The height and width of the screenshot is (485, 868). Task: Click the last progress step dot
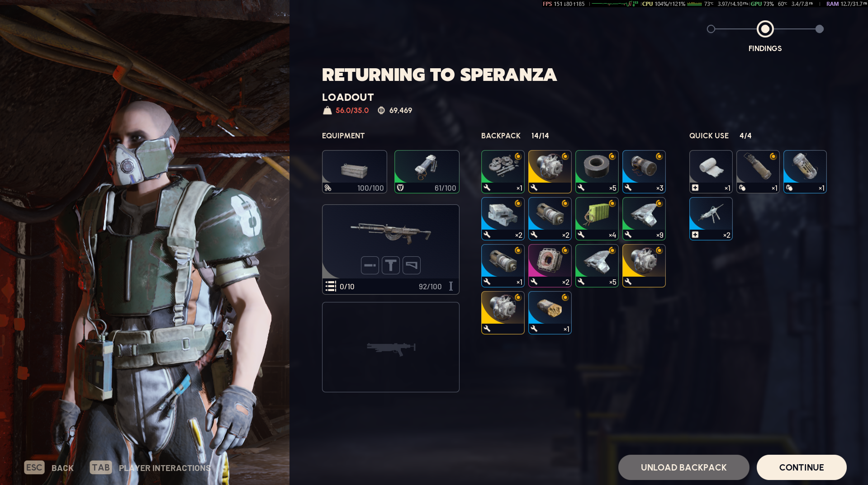(x=819, y=29)
